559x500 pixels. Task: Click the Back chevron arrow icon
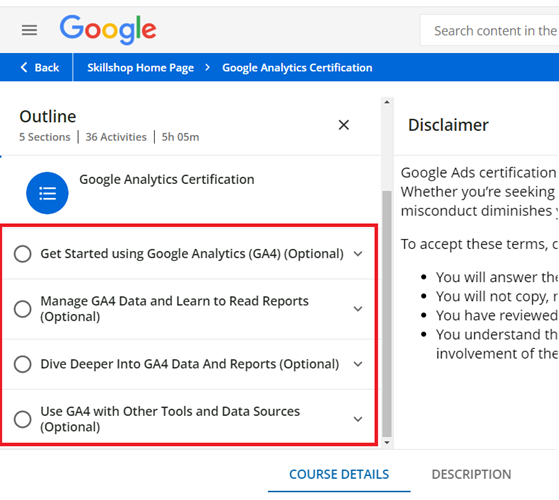(24, 67)
